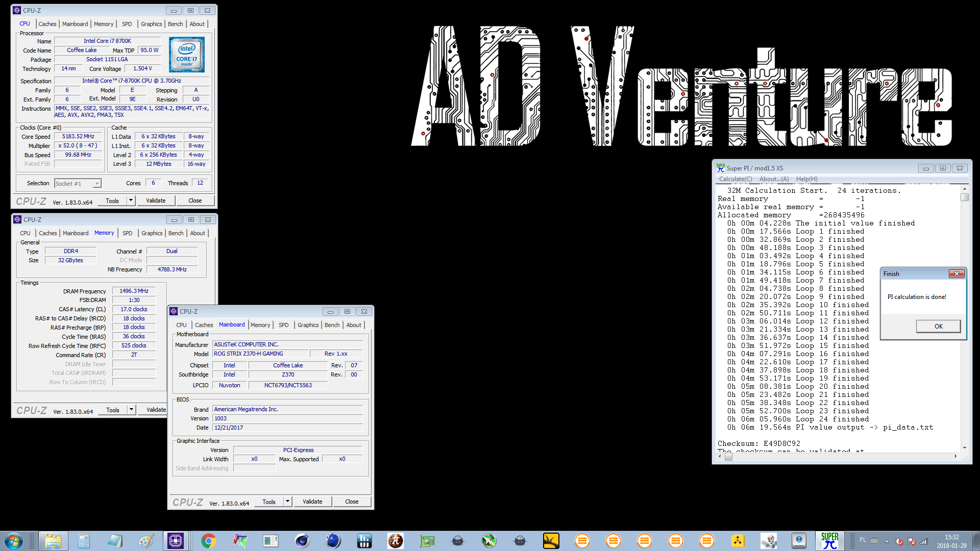This screenshot has height=551, width=980.
Task: Click the 'ROG STRIX Z370-H GAMING' model field
Action: click(260, 354)
